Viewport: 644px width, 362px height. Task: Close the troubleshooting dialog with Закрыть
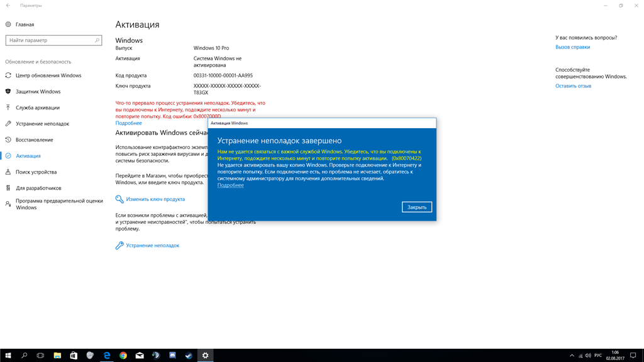click(x=416, y=207)
